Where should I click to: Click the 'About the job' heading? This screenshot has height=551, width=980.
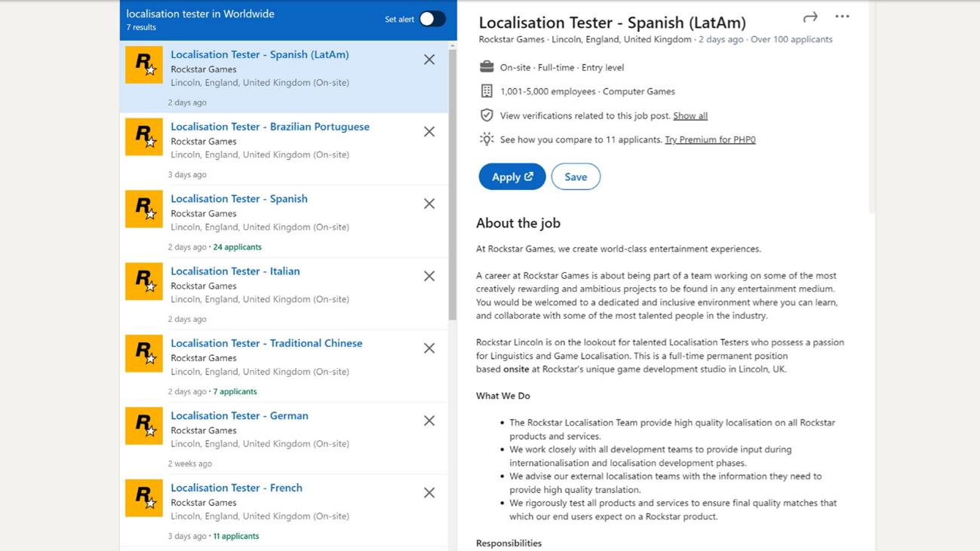pos(518,223)
